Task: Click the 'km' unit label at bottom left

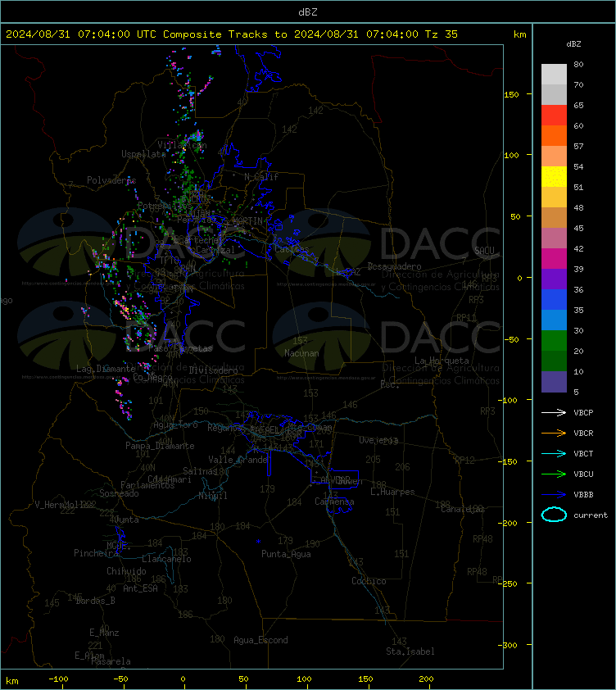Action: (x=12, y=681)
